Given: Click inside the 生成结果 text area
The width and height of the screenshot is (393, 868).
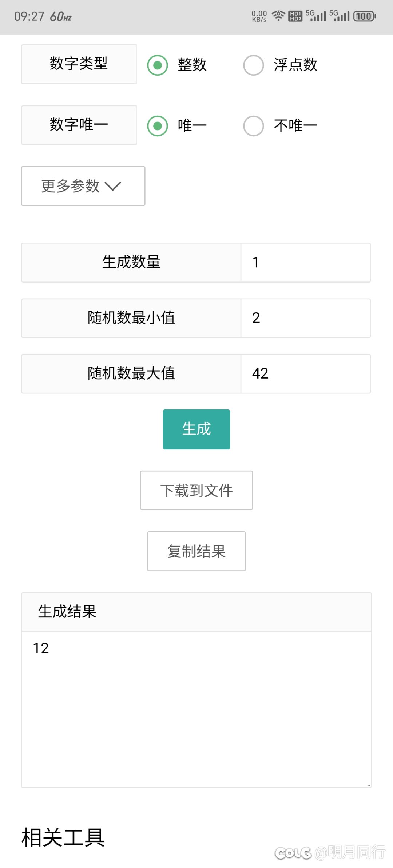Looking at the screenshot, I should 196,709.
